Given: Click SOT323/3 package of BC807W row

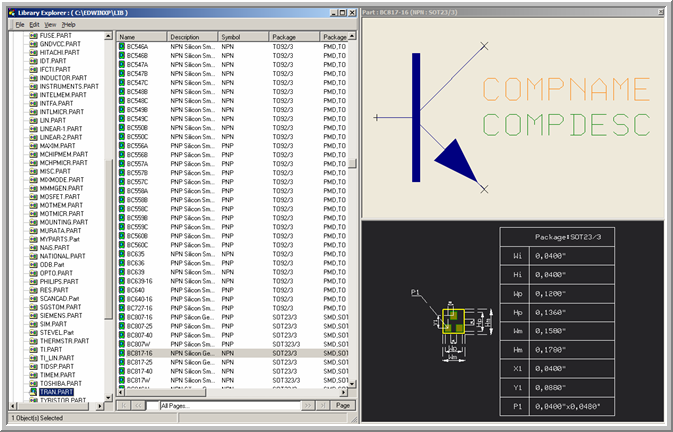Looking at the screenshot, I should pos(286,344).
